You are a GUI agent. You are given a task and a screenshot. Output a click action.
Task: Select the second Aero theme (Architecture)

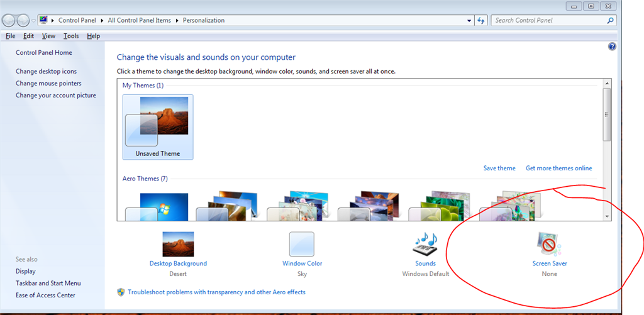227,207
